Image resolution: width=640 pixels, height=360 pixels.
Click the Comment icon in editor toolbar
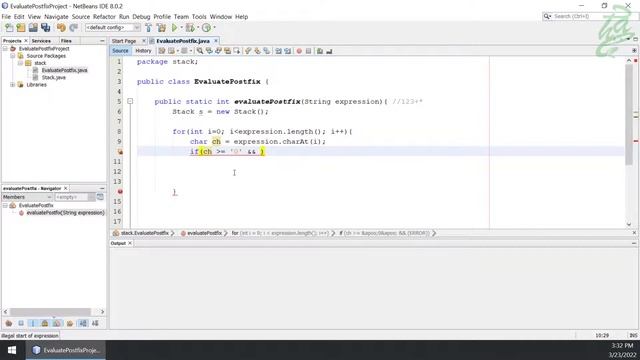click(320, 51)
